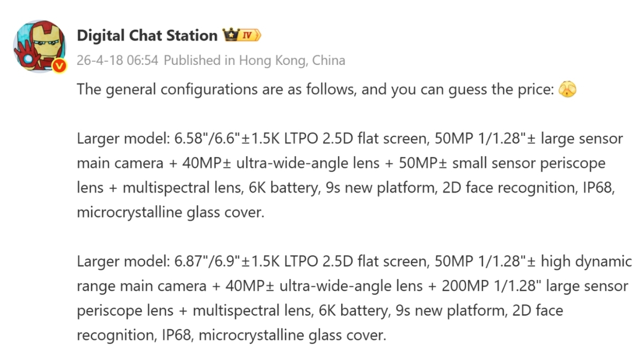Screen dimensions: 644x362
Task: Open Digital Chat Station's profile name
Action: (x=147, y=35)
